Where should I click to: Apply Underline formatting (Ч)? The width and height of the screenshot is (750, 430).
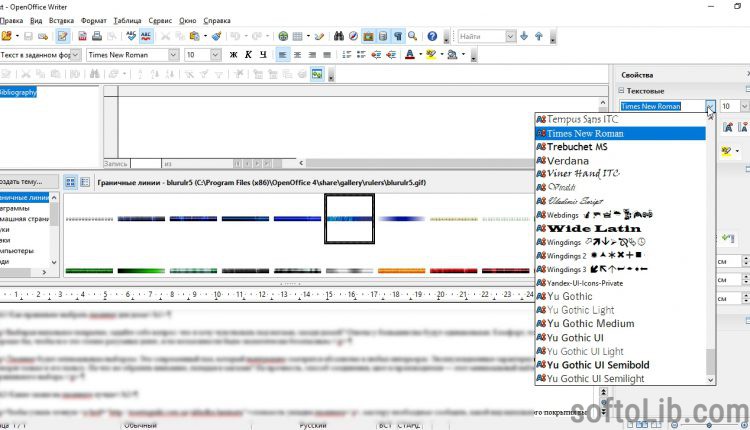pyautogui.click(x=263, y=55)
